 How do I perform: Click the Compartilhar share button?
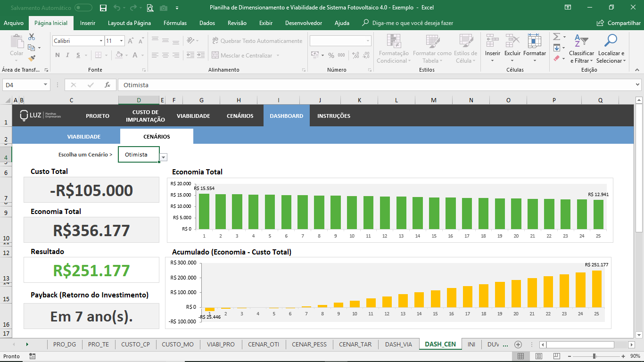(619, 23)
